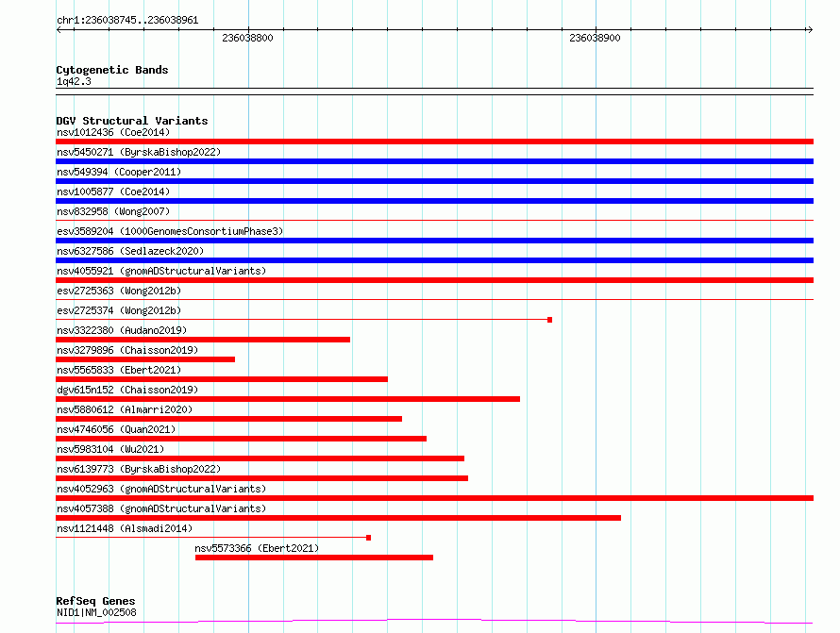Viewport: 840px width, 633px height.
Task: Select the red bar for nsv1012436
Action: [434, 142]
